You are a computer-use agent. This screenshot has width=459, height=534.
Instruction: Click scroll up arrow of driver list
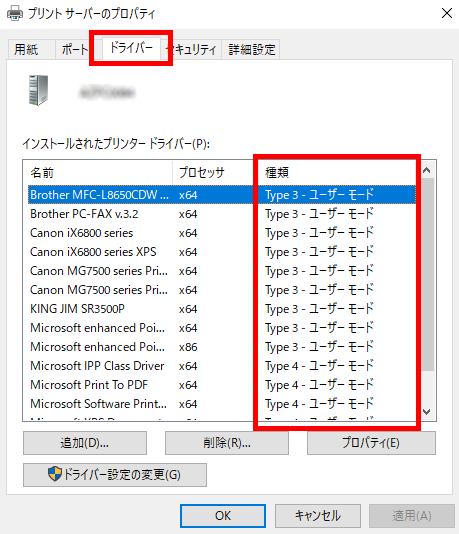click(427, 170)
